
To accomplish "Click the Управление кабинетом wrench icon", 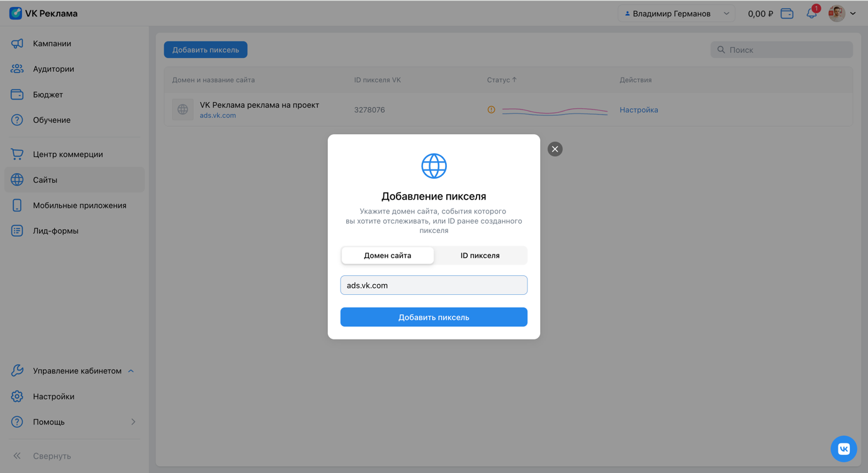I will pyautogui.click(x=17, y=371).
